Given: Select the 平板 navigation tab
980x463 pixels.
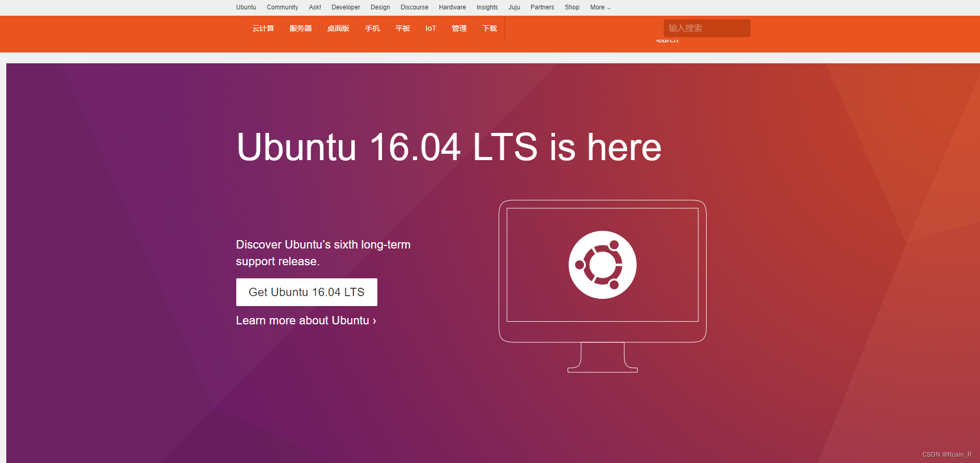Looking at the screenshot, I should (x=402, y=28).
